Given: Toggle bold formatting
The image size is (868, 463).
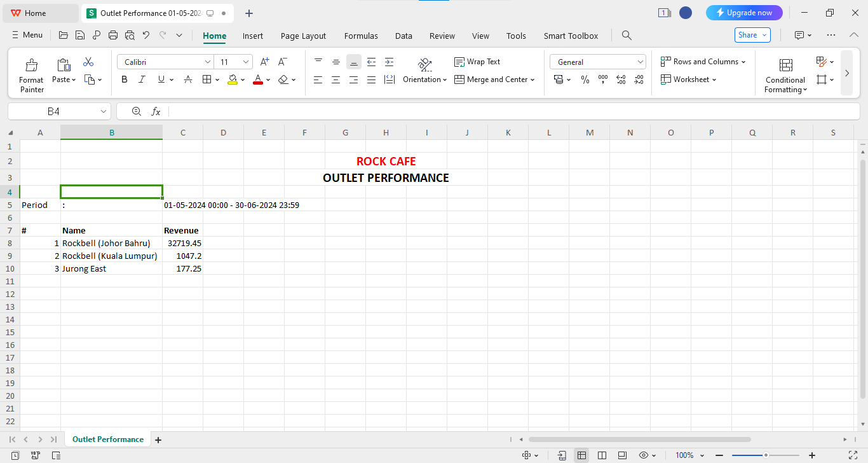Looking at the screenshot, I should [x=125, y=79].
